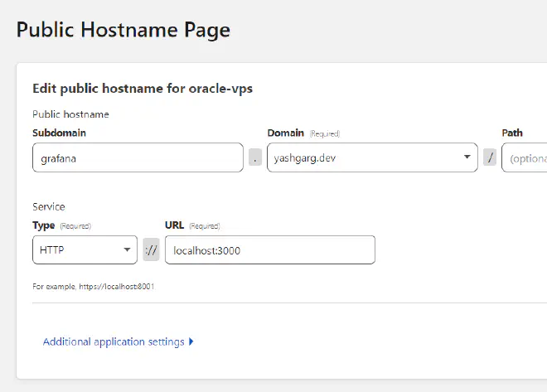Click the Public Hostname Page title
The height and width of the screenshot is (392, 547).
pos(123,30)
